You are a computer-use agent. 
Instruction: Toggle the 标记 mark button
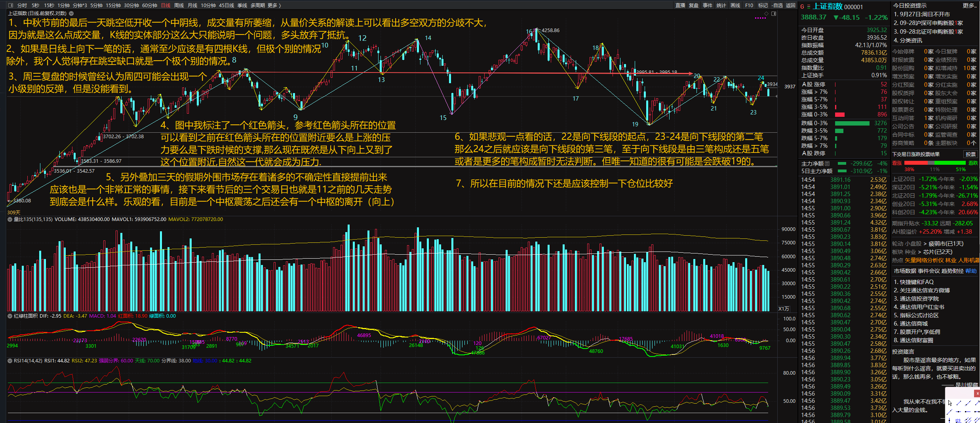click(763, 6)
